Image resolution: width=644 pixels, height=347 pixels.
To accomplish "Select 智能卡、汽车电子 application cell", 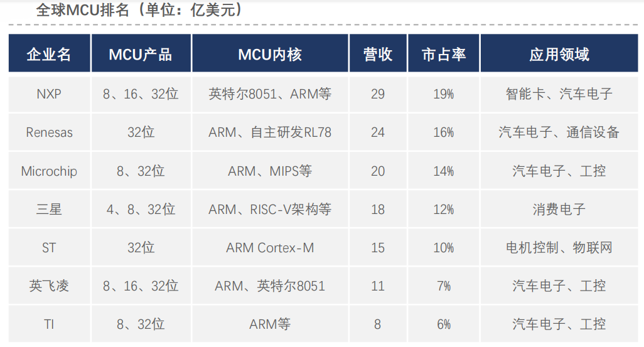I will coord(559,94).
